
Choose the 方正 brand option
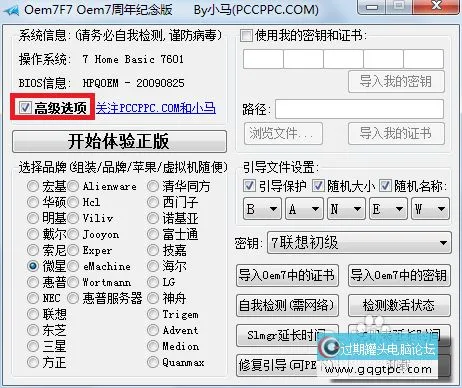(33, 362)
